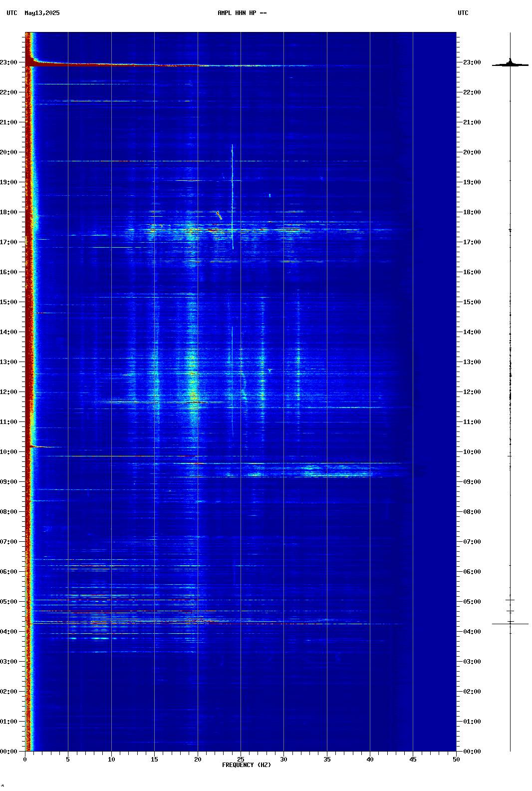This screenshot has width=532, height=791.
Task: Select 06:00 on the right time axis
Action: (472, 572)
